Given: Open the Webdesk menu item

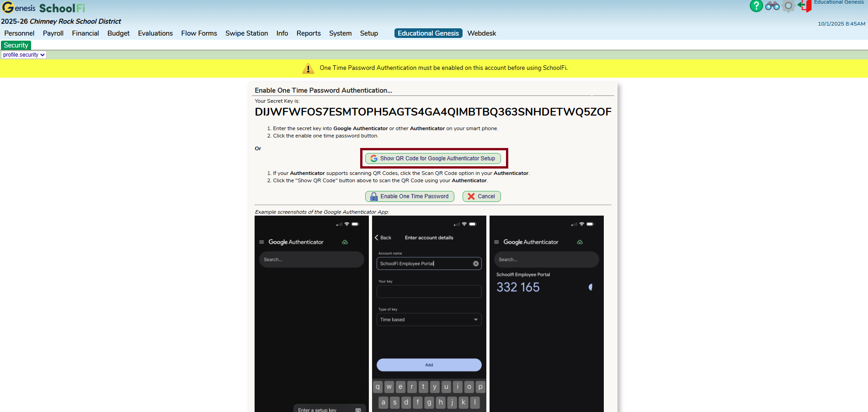Looking at the screenshot, I should [x=482, y=33].
